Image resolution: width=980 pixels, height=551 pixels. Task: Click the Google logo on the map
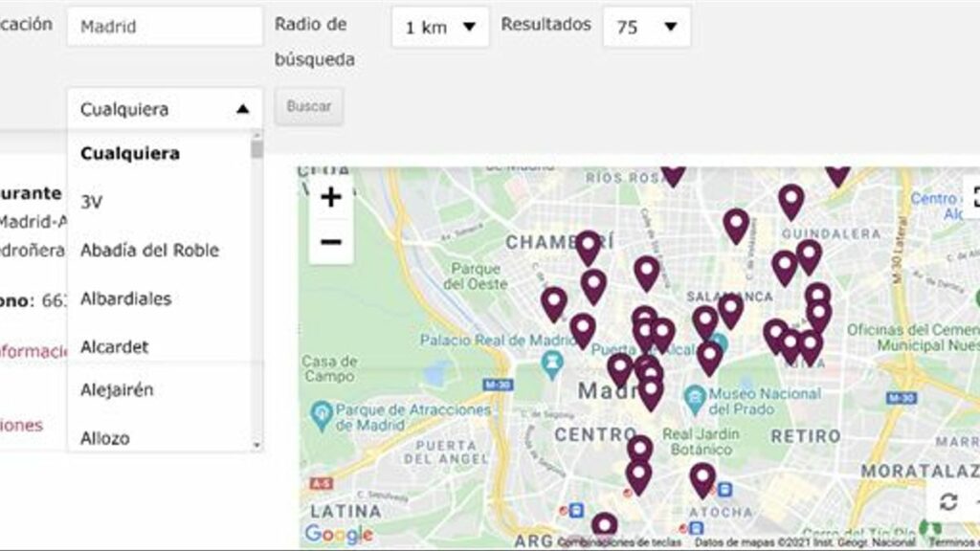click(x=338, y=534)
